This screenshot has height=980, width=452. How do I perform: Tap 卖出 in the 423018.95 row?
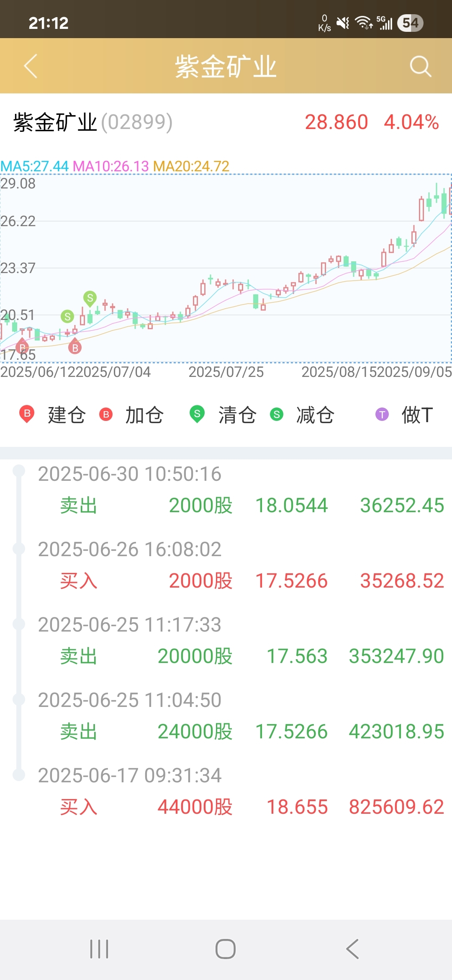(x=79, y=732)
